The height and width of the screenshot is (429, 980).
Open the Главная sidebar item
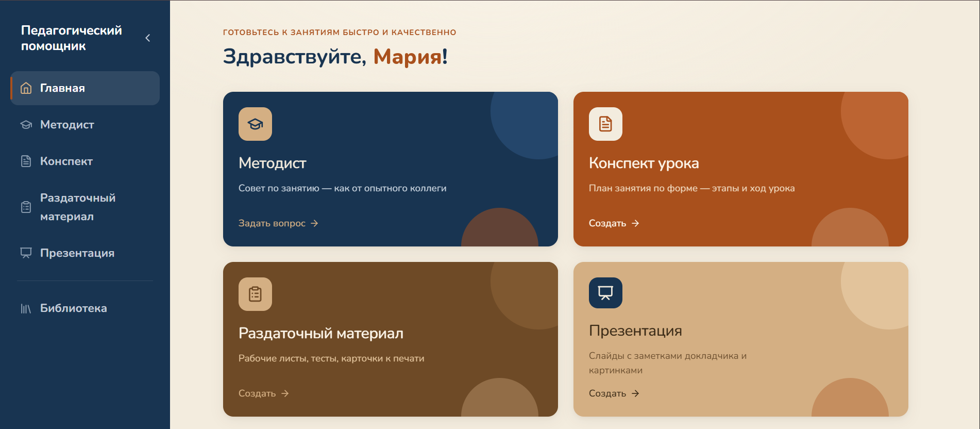(85, 88)
